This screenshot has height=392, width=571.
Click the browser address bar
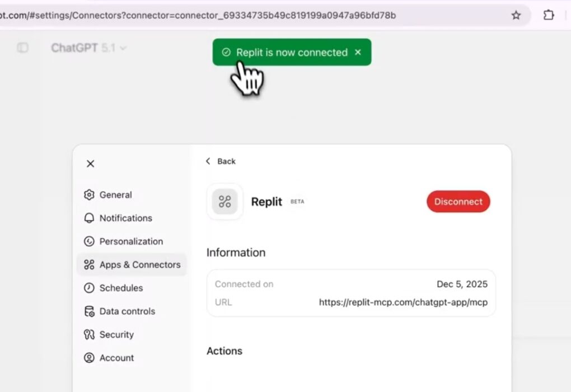[224, 15]
